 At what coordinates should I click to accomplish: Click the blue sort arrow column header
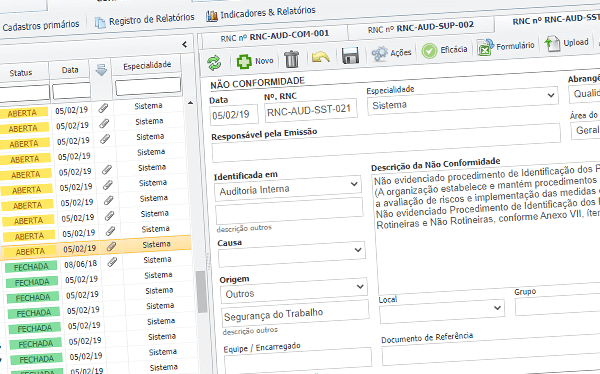click(101, 70)
